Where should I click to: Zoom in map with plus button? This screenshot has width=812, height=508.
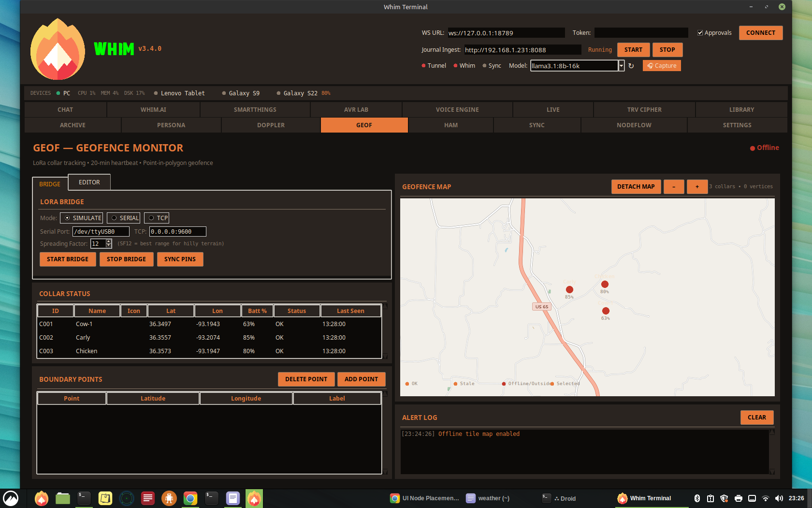point(697,187)
